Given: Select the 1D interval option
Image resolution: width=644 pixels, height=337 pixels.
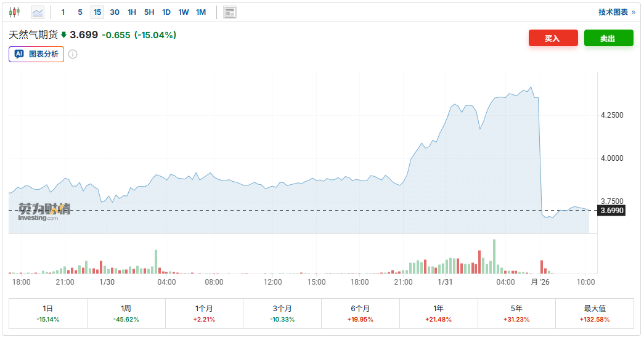Looking at the screenshot, I should [166, 12].
